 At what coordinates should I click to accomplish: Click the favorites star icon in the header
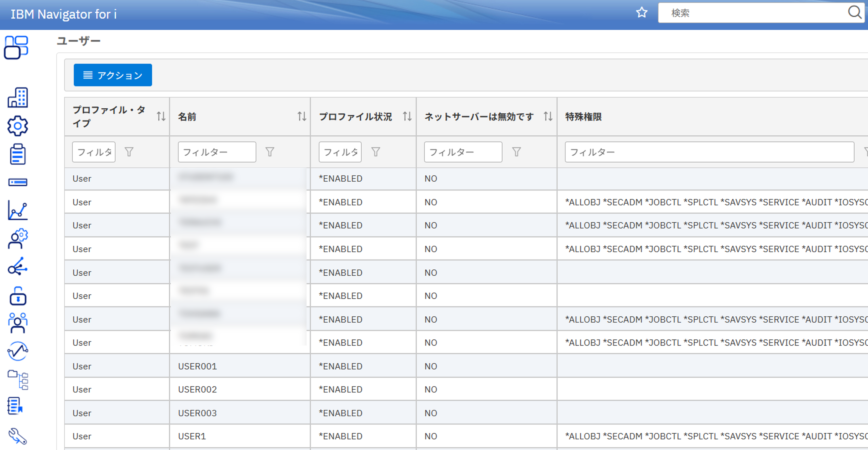pos(642,13)
